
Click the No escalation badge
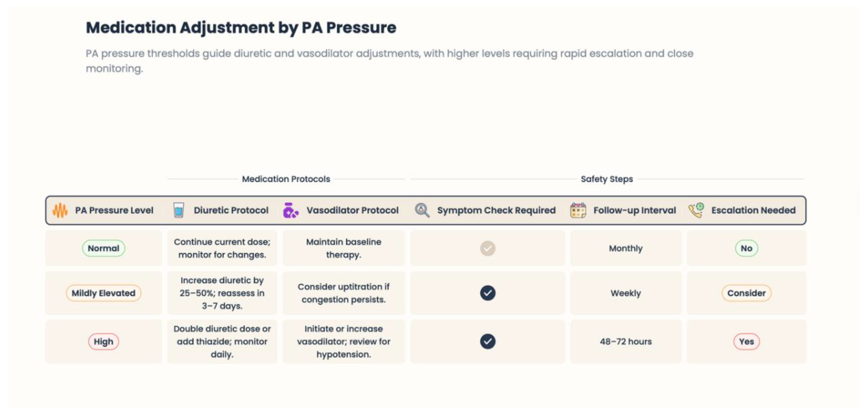point(746,248)
